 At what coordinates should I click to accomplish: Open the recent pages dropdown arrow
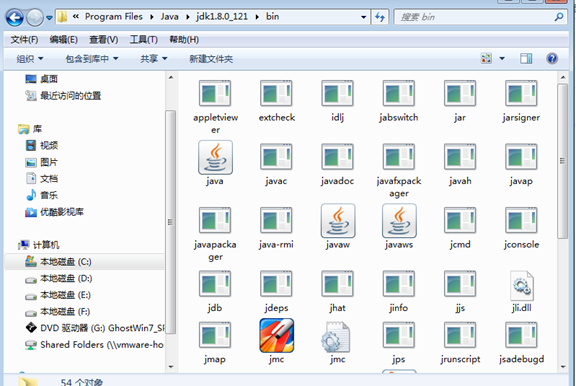pyautogui.click(x=49, y=18)
